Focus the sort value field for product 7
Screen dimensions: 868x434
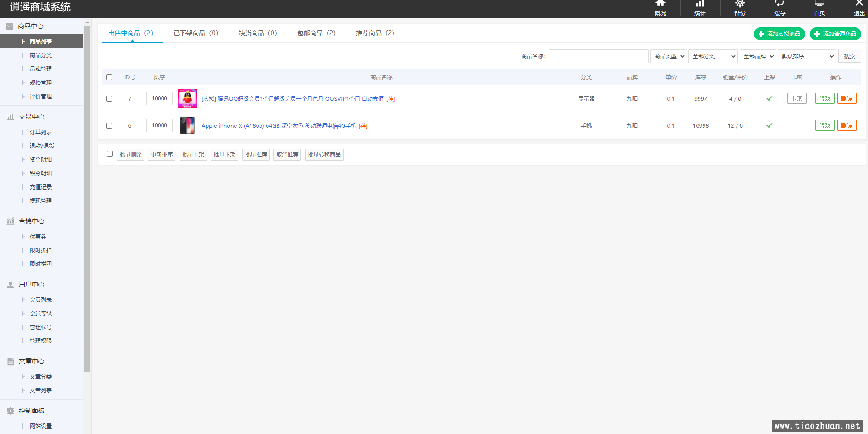tap(159, 98)
